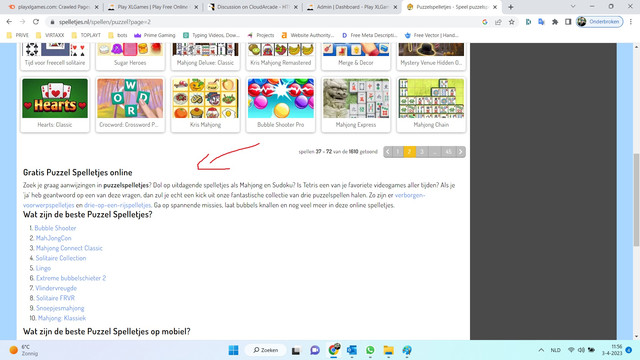640x360 pixels.
Task: Go to pagination page 1
Action: (x=398, y=152)
